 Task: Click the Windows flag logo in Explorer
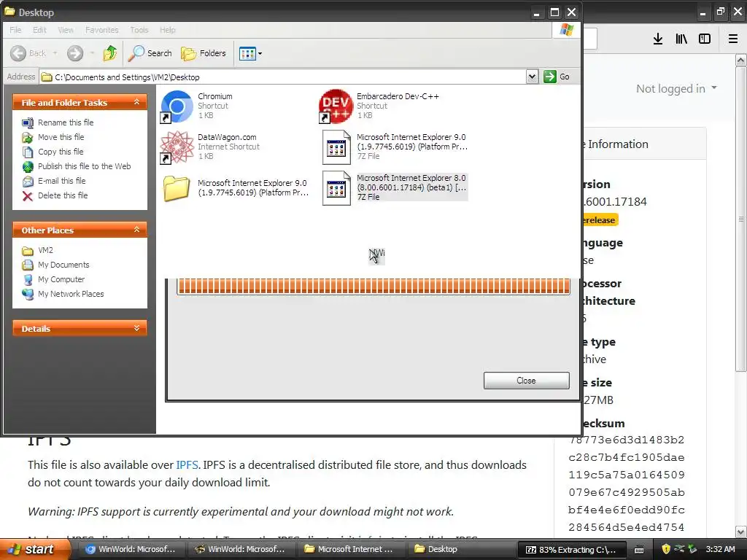pyautogui.click(x=566, y=30)
